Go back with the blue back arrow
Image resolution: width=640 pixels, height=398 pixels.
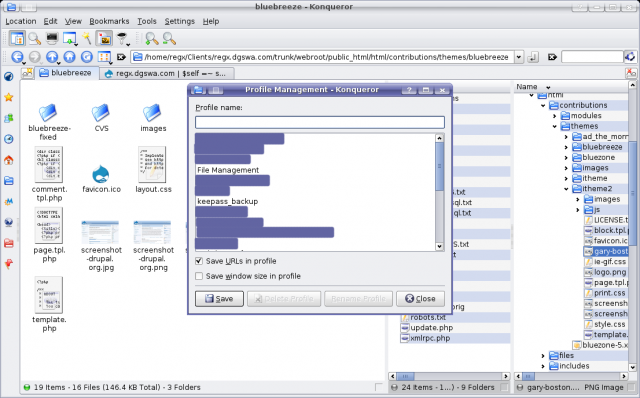point(17,57)
